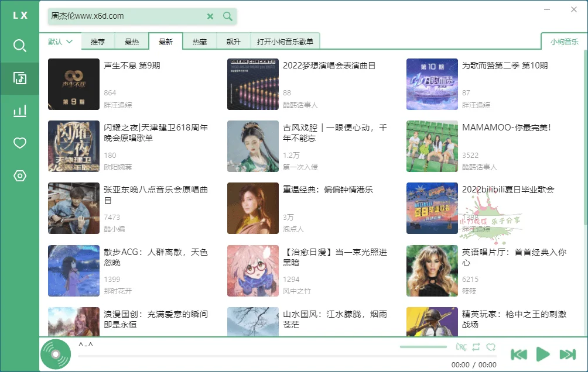
Task: Click the play button to start playback
Action: coord(541,353)
